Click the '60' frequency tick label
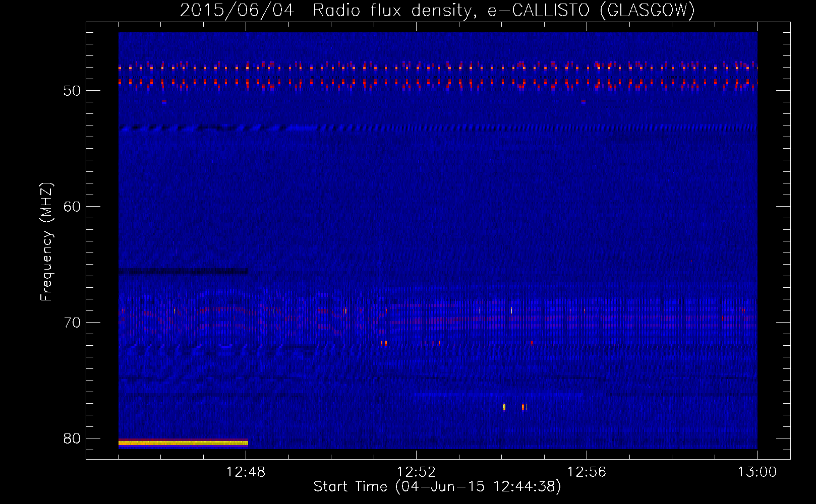 pyautogui.click(x=72, y=207)
